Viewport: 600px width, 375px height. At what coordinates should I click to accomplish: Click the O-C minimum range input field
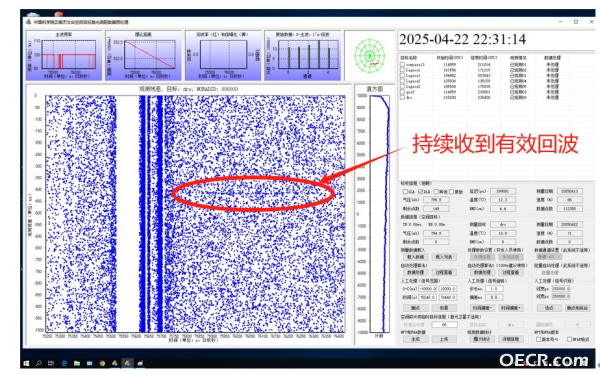[x=428, y=289]
